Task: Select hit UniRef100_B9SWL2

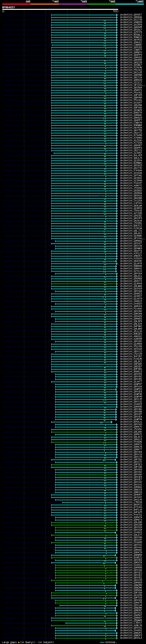Action: pos(131,35)
